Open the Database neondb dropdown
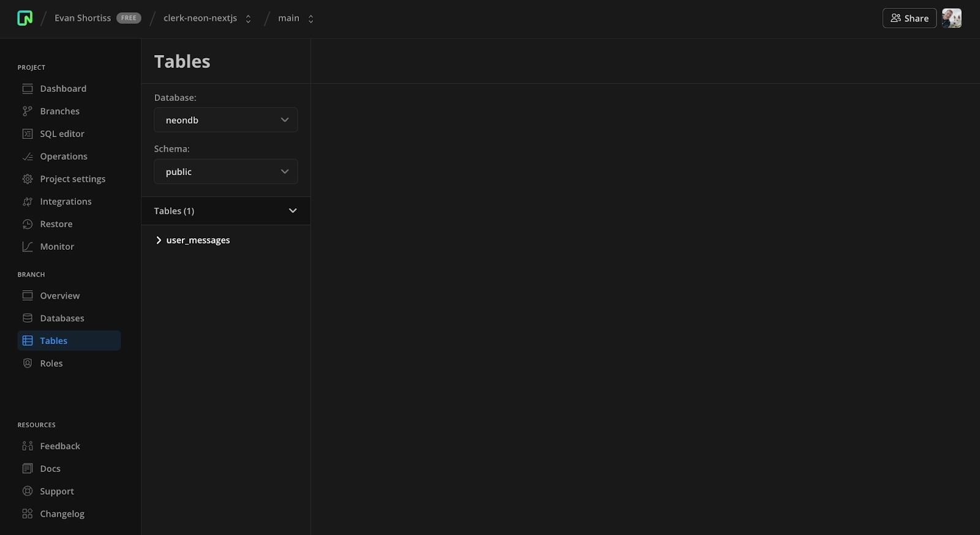 point(225,120)
